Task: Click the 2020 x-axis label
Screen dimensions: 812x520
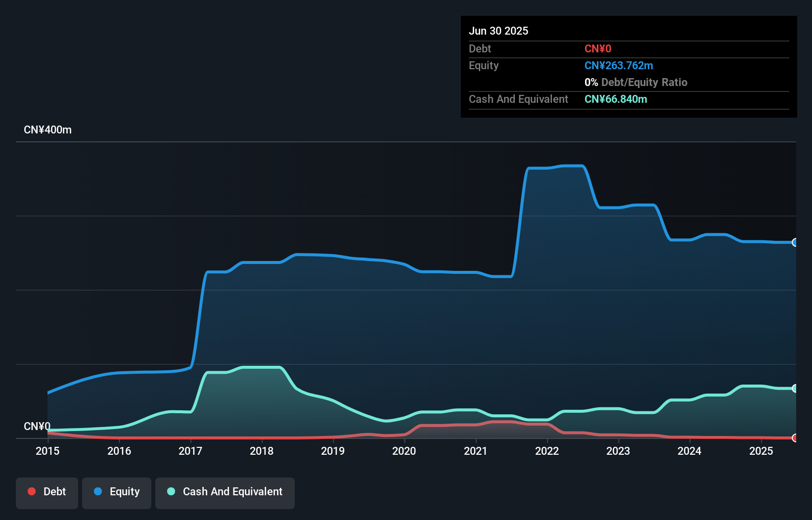Action: [x=404, y=451]
